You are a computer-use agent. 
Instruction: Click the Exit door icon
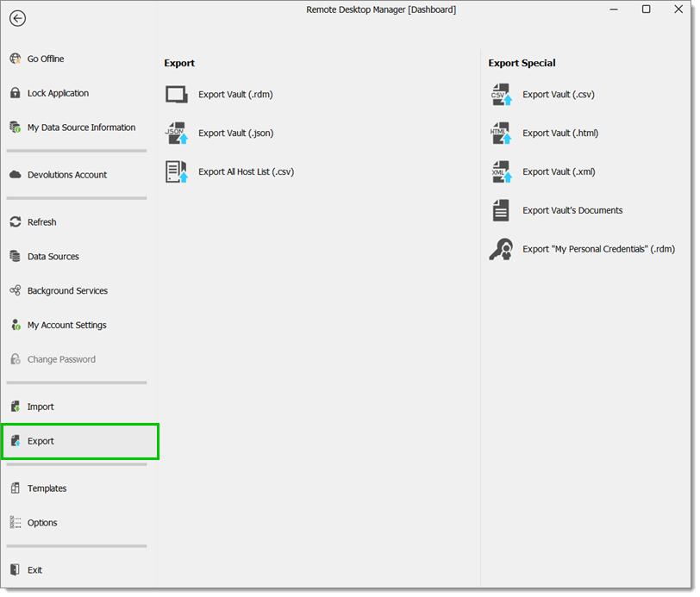(x=15, y=569)
